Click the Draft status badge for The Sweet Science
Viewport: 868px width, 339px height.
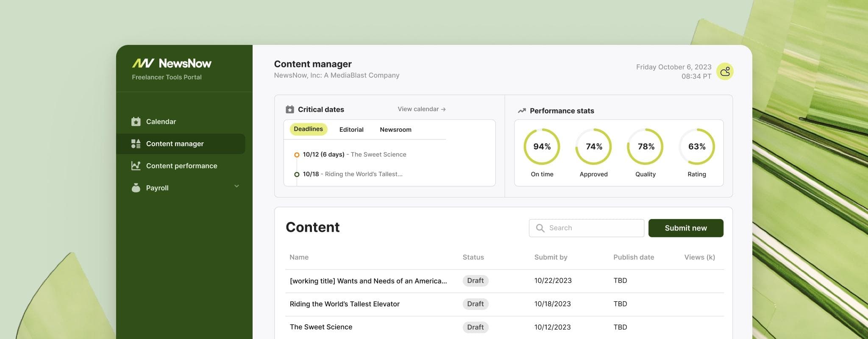click(475, 327)
